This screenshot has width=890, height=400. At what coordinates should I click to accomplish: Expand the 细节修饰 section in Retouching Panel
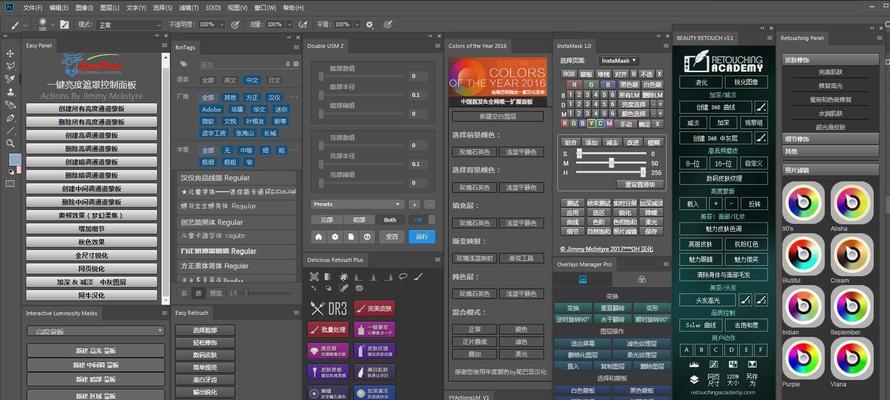pyautogui.click(x=830, y=140)
